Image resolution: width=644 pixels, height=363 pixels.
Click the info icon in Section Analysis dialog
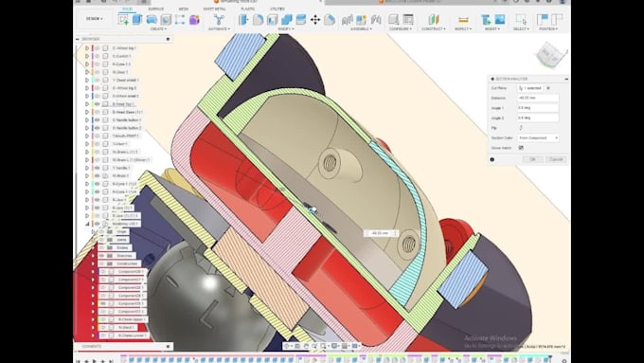click(492, 159)
